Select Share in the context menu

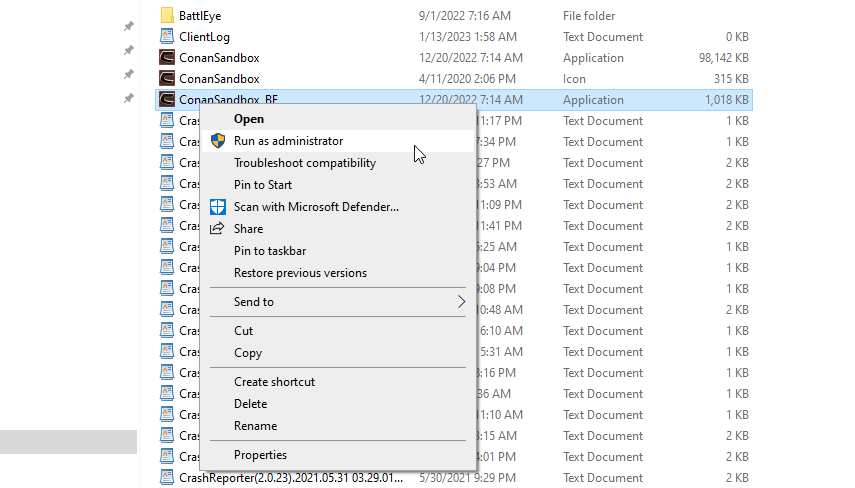248,228
